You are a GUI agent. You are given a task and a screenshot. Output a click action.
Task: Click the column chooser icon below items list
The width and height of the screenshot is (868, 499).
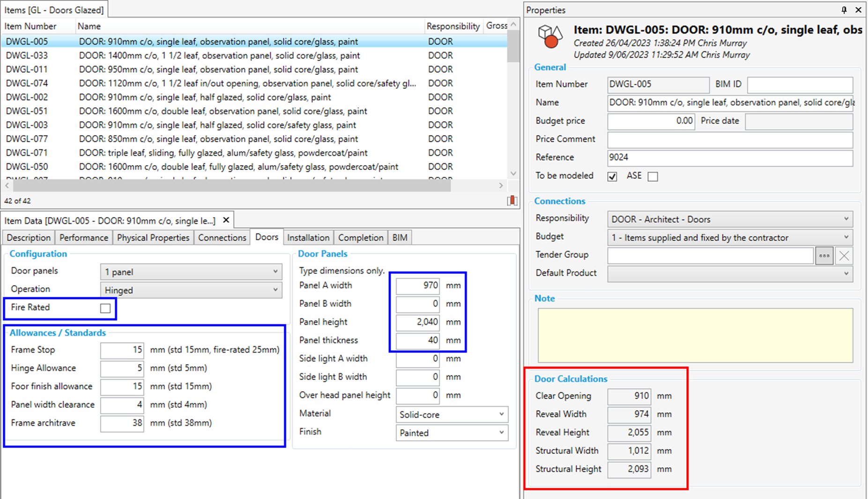click(512, 201)
